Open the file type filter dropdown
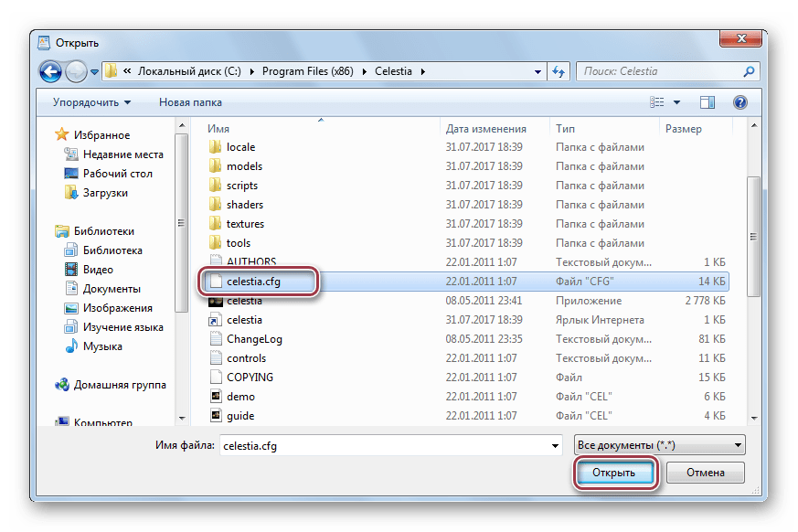Viewport: 798px width, 532px height. click(x=659, y=445)
